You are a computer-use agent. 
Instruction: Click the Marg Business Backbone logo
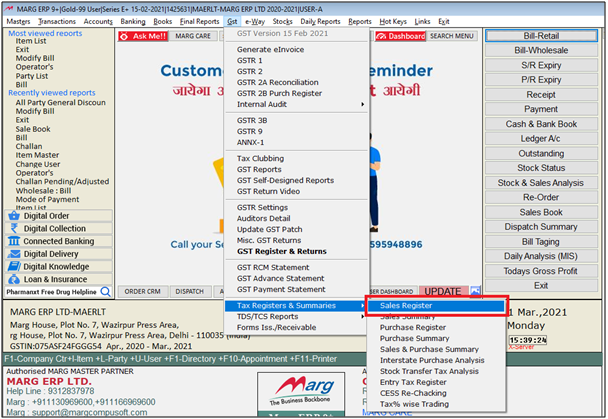tap(301, 391)
